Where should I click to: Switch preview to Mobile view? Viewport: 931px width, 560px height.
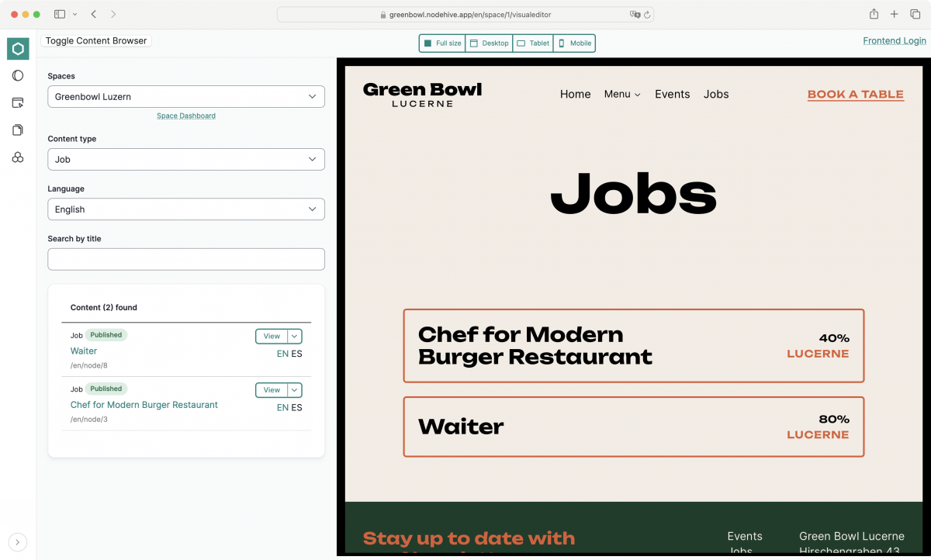click(574, 43)
